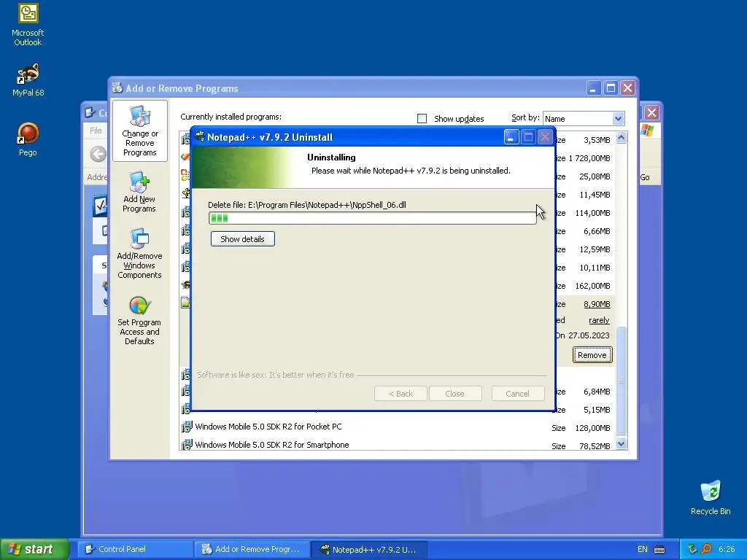Click scroll up arrow in programs list
Viewport: 747px width, 560px height.
point(622,138)
